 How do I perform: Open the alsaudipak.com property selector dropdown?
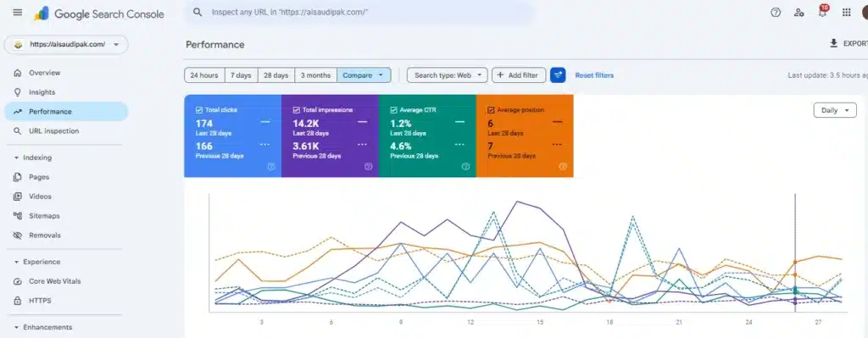pyautogui.click(x=66, y=45)
